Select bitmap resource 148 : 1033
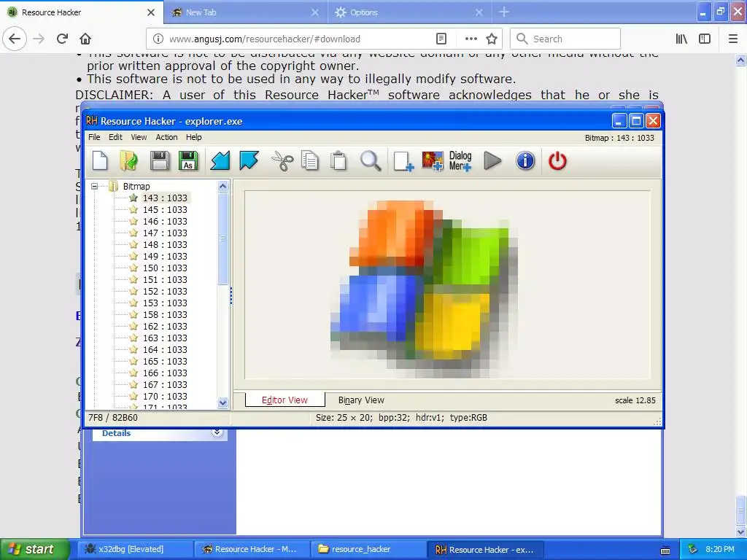 165,245
